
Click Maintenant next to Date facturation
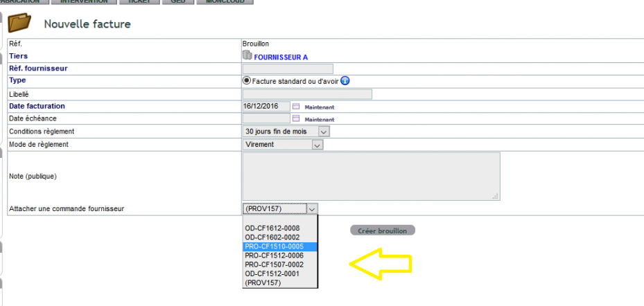[320, 107]
